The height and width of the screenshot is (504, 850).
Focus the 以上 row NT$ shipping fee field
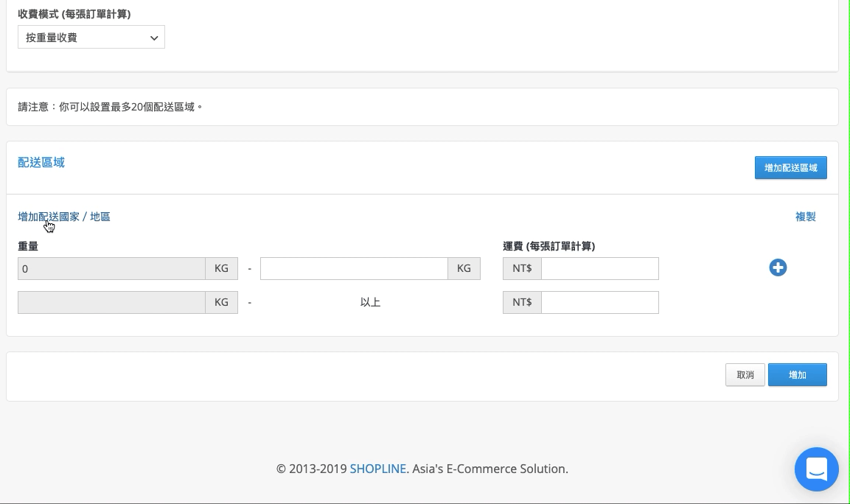[599, 302]
